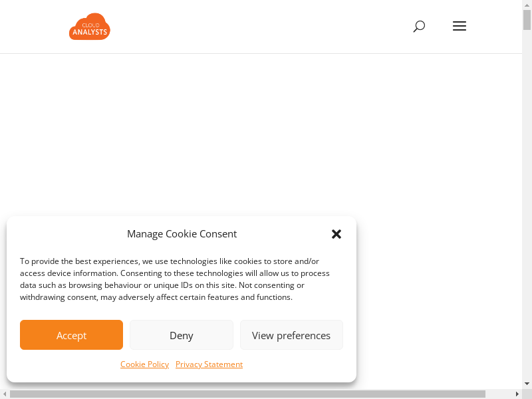Click horizontal scrollbar track right of thumb
Viewport: 532px width, 399px height.
[499, 394]
